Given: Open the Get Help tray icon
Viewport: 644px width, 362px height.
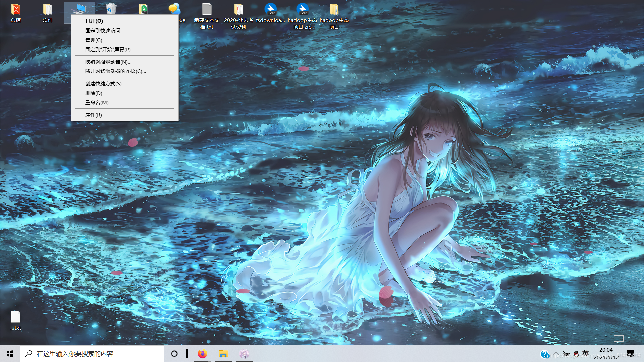Looking at the screenshot, I should (545, 354).
